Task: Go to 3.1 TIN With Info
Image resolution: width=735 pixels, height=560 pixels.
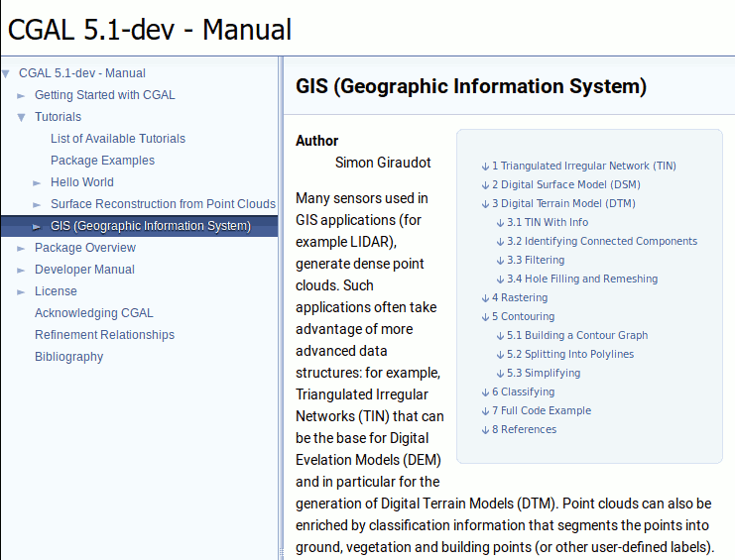Action: pyautogui.click(x=548, y=222)
